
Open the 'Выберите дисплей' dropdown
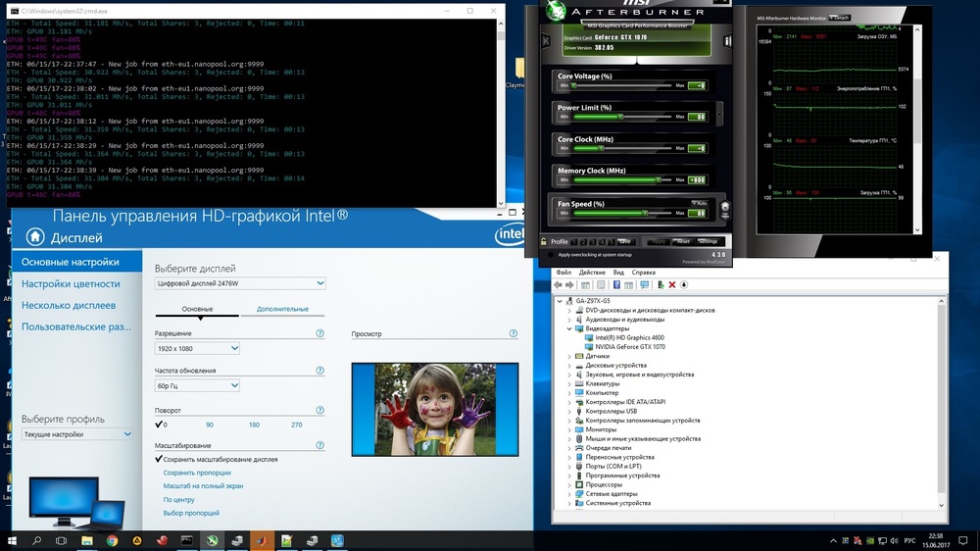[241, 283]
